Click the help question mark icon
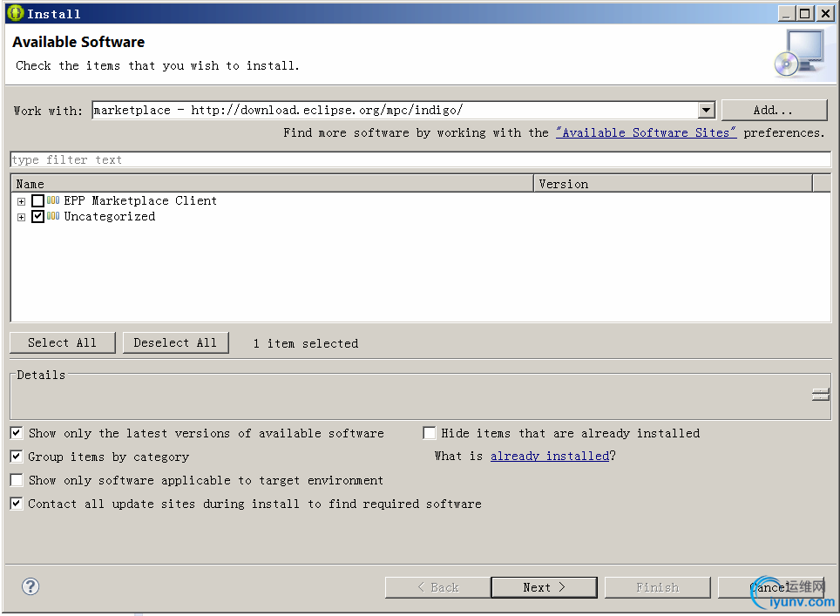The height and width of the screenshot is (616, 840). tap(30, 586)
